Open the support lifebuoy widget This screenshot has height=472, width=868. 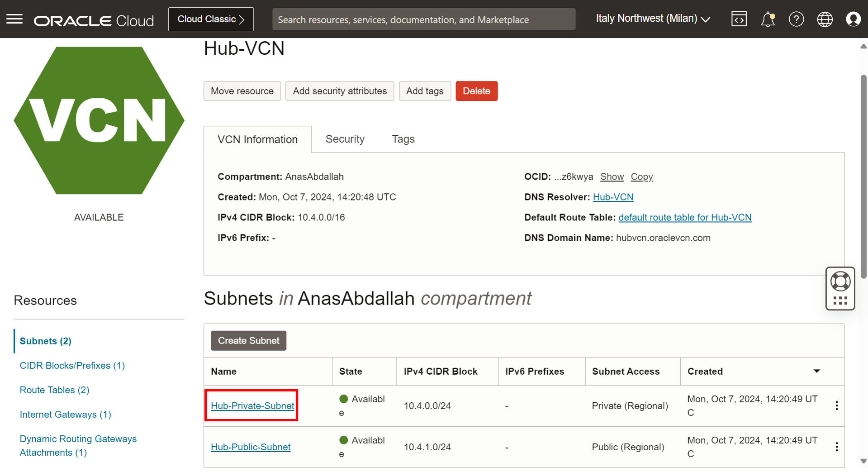pyautogui.click(x=840, y=288)
